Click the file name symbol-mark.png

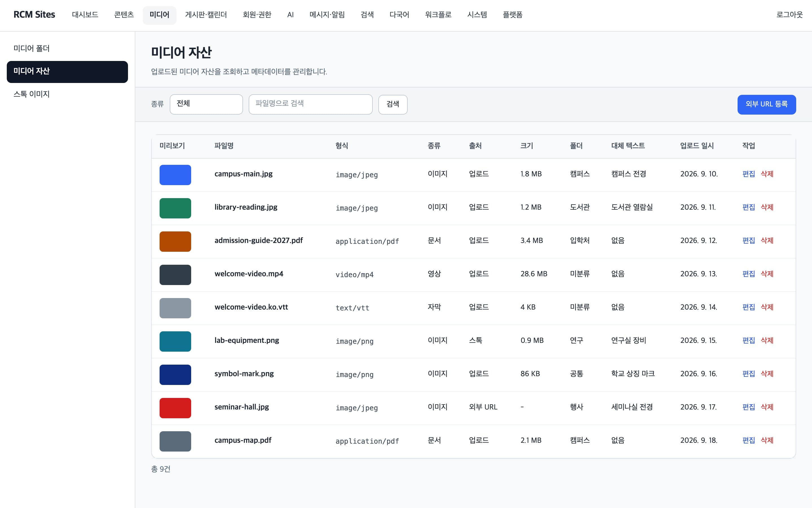tap(244, 374)
